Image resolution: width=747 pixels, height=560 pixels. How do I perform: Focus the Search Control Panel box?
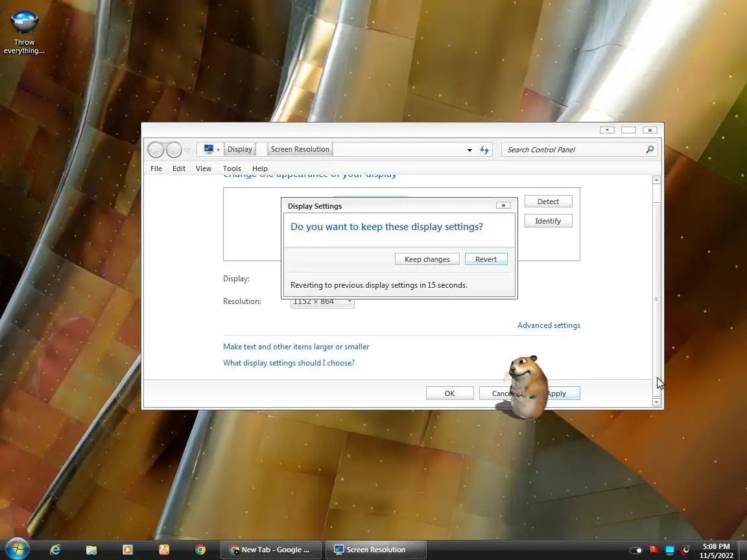coord(574,150)
